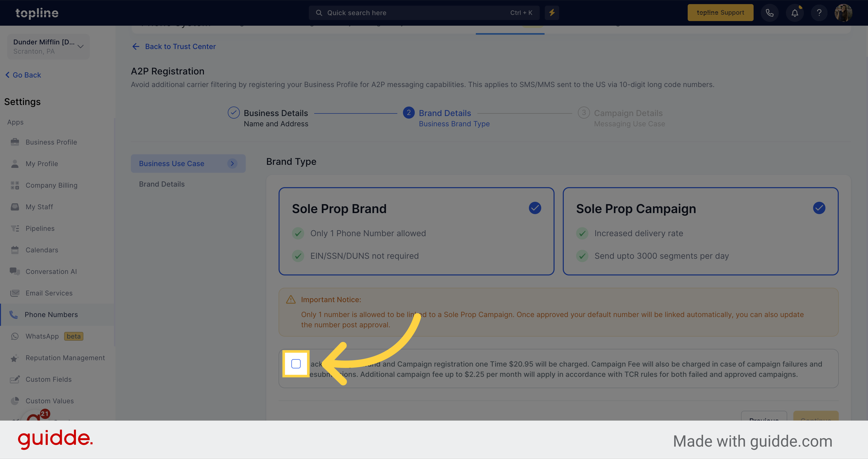Screen dimensions: 868x459
Task: Select the Sole Prop Campaign card title
Action: [636, 209]
